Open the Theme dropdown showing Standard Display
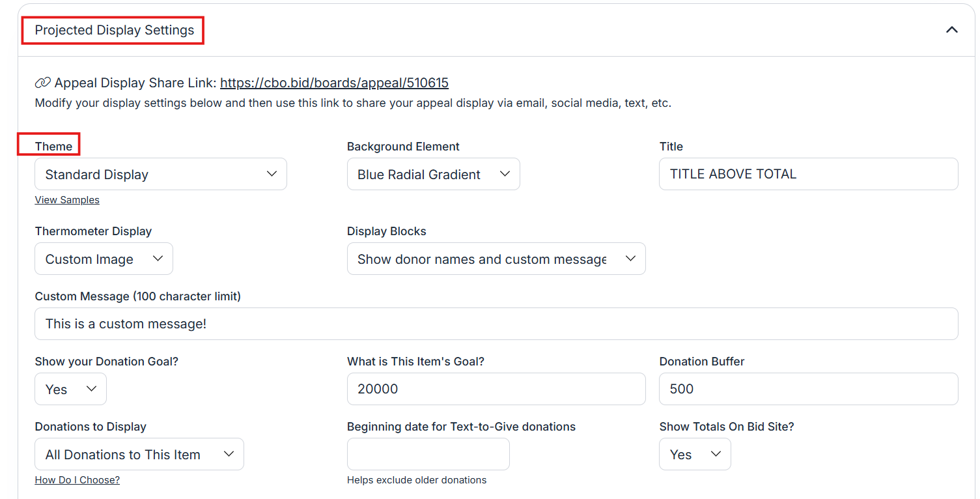 click(x=161, y=175)
